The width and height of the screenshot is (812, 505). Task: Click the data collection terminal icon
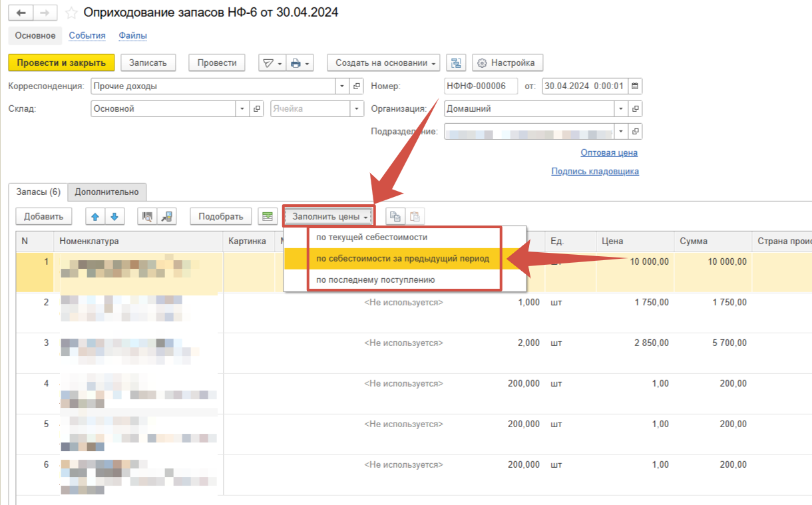pyautogui.click(x=166, y=216)
